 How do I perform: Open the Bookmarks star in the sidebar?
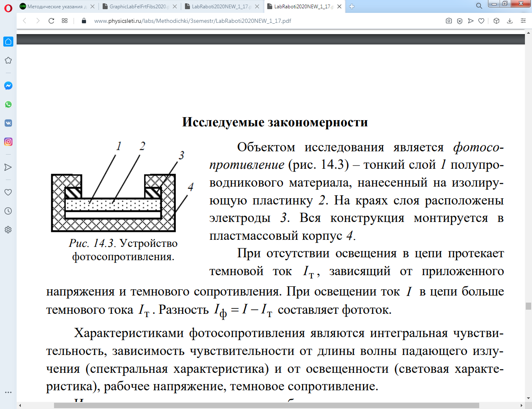click(8, 60)
